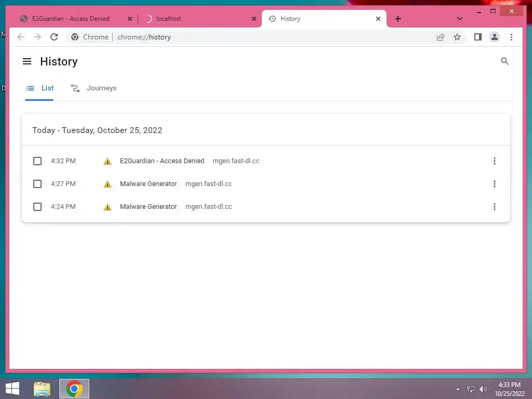
Task: Select the List view tab
Action: [x=39, y=88]
